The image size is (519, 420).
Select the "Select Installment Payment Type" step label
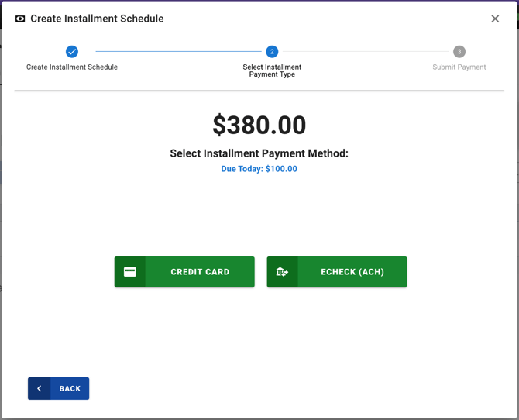coord(272,71)
